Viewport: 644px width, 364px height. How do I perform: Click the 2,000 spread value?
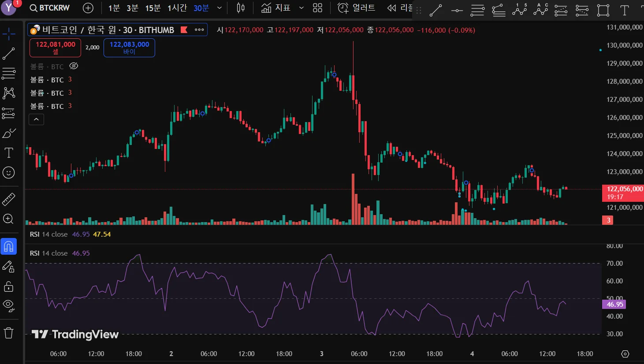tap(93, 48)
